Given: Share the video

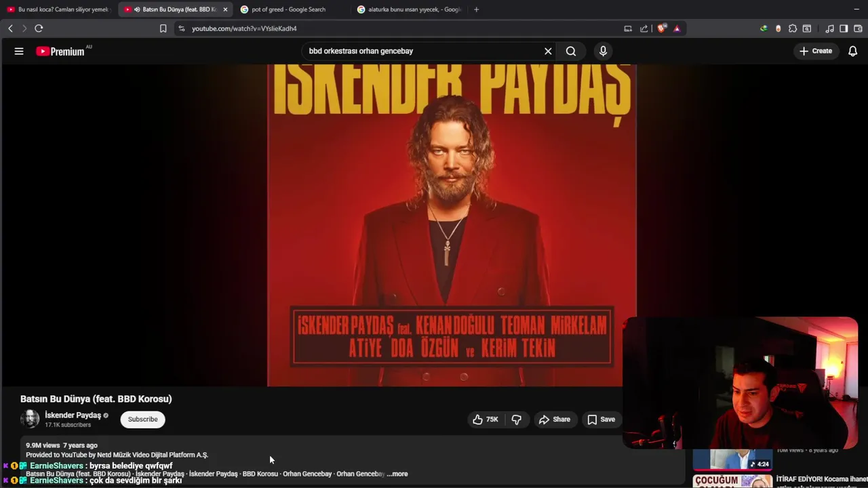Looking at the screenshot, I should (554, 420).
